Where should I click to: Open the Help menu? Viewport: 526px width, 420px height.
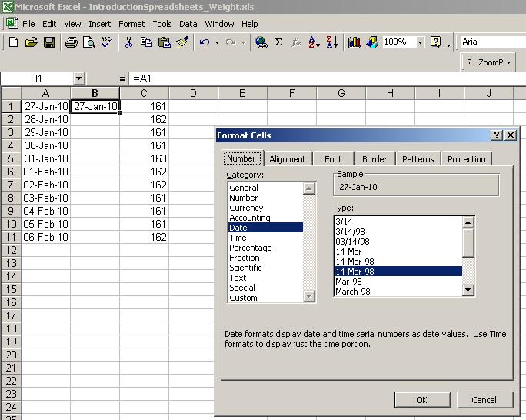250,24
